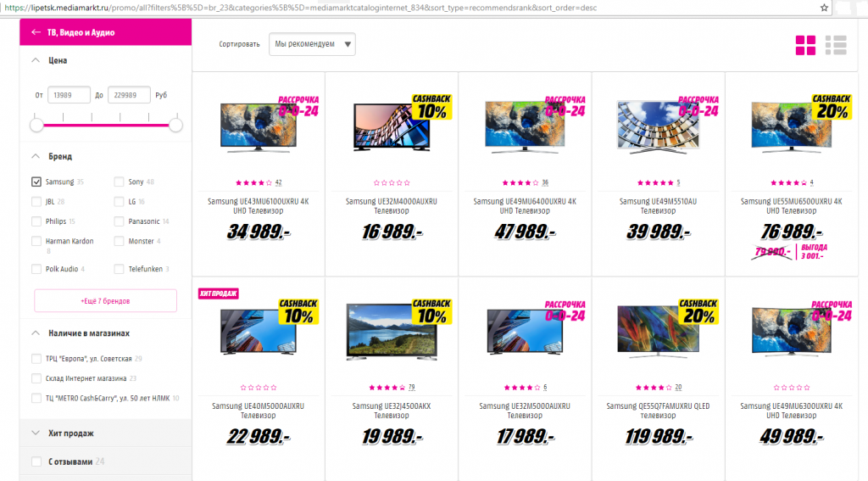Open Samsung UE49M5510AU Телевизор product link
Screen dimensions: 868x481
click(x=658, y=205)
